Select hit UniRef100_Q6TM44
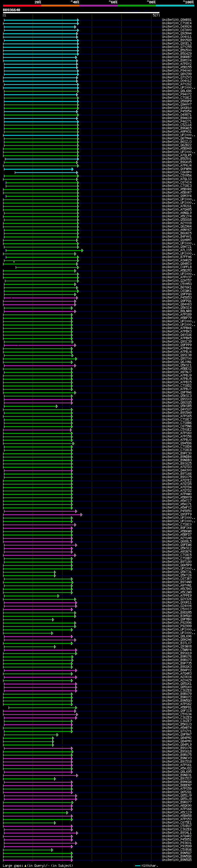This screenshot has height=868, width=197. tap(177, 139)
